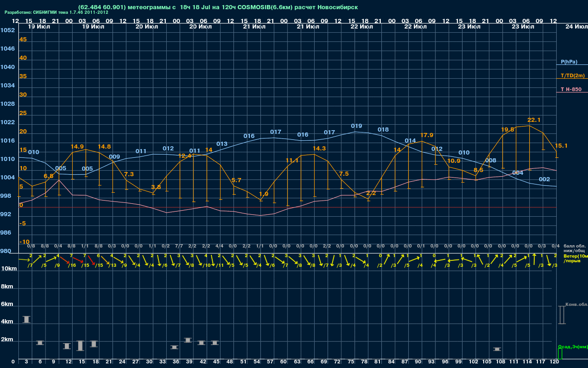Click the "Разработано: СИБНИГМИ" credit line
Viewport: 588px width, 368px height.
[x=57, y=12]
